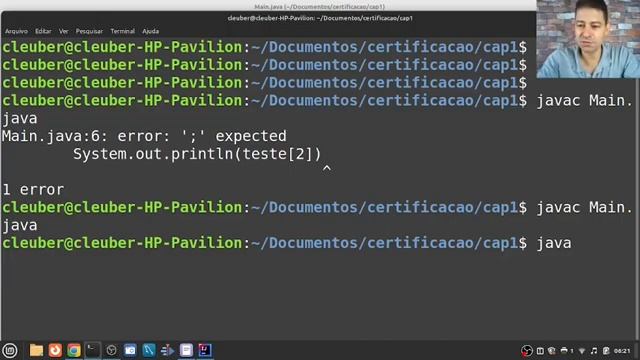Open the power battery tray icon
This screenshot has width=640, height=360.
pos(606,351)
